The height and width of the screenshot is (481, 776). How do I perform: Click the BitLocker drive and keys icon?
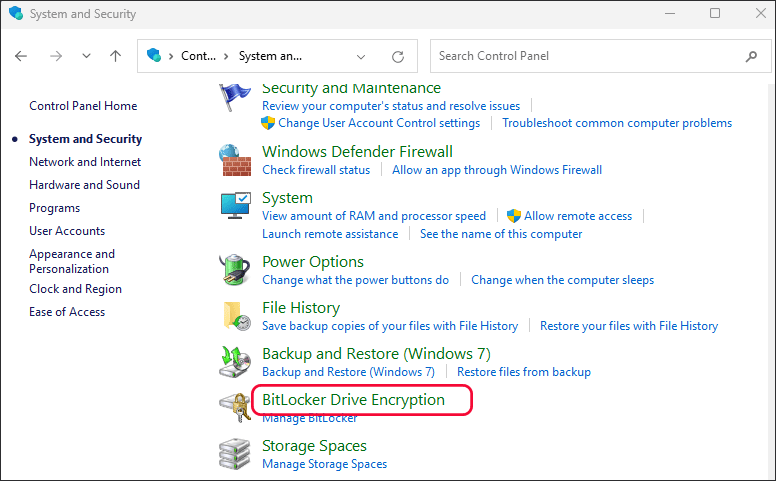(x=235, y=408)
